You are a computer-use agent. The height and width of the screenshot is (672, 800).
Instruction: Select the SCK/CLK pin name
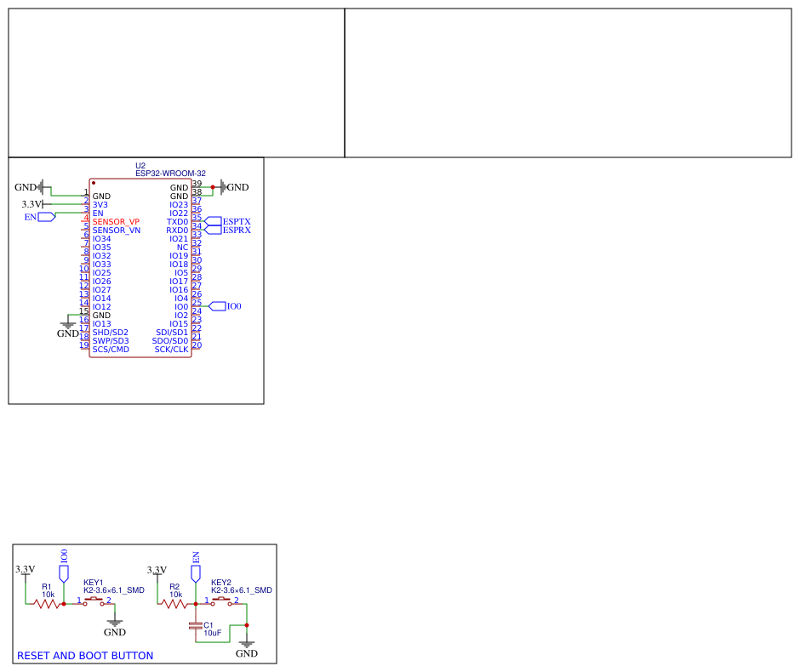171,350
